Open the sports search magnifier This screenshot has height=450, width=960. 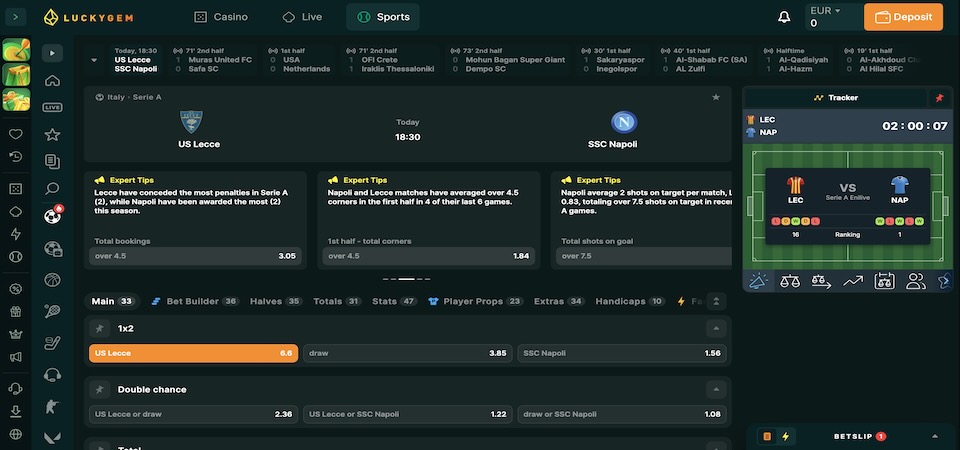tap(53, 189)
